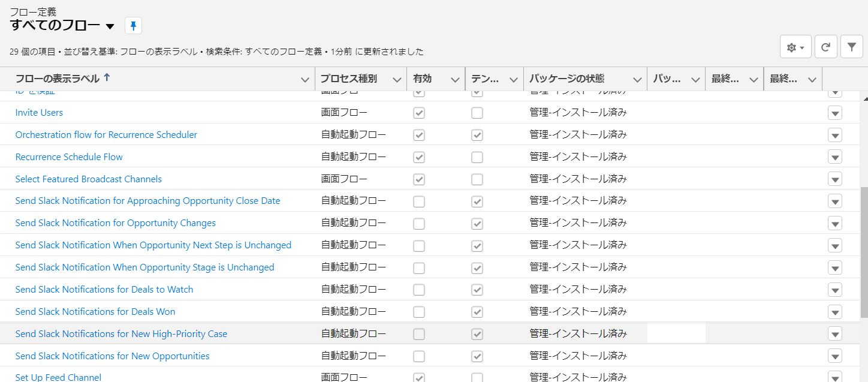Open row actions for Send Slack Notifications for New Opportunities
Screen dimensions: 868x382
tap(835, 356)
